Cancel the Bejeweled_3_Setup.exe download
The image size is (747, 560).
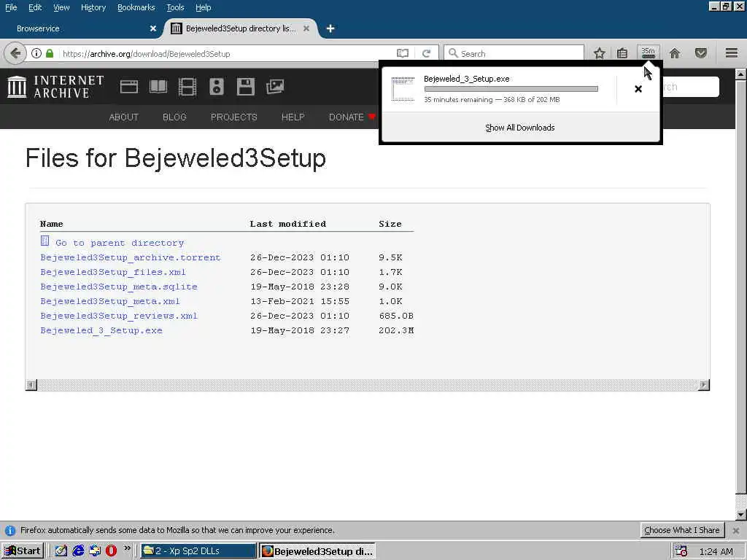[638, 89]
